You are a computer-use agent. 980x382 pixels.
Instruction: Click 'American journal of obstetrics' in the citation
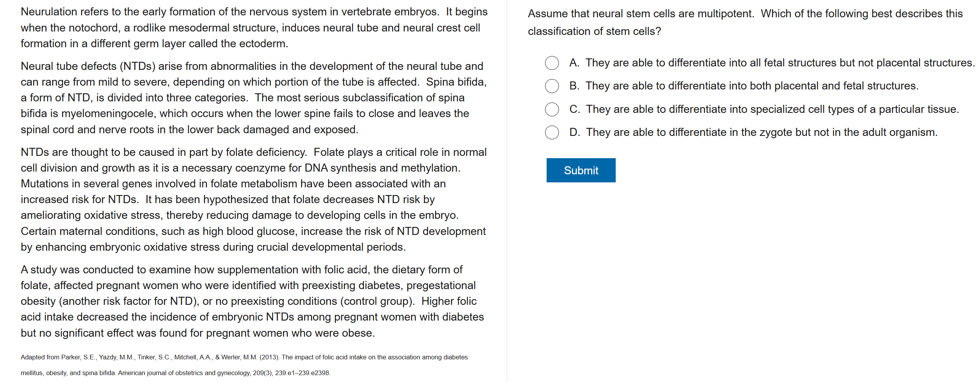point(158,373)
